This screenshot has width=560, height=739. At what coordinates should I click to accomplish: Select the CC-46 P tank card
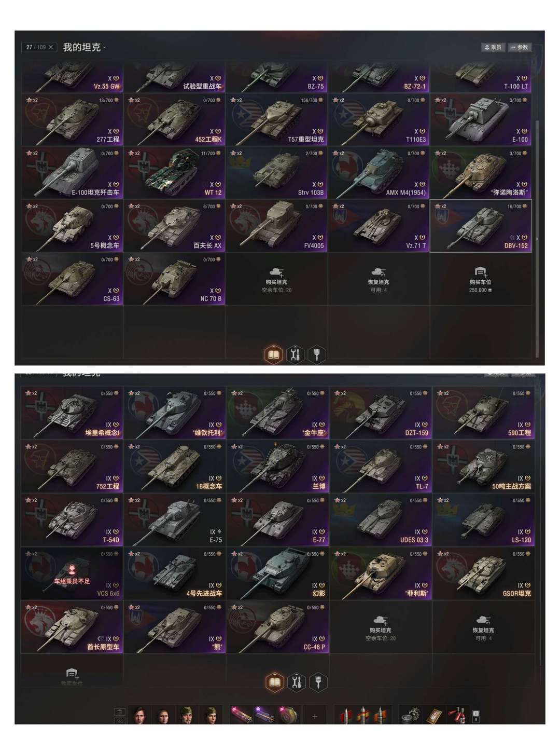pyautogui.click(x=277, y=627)
